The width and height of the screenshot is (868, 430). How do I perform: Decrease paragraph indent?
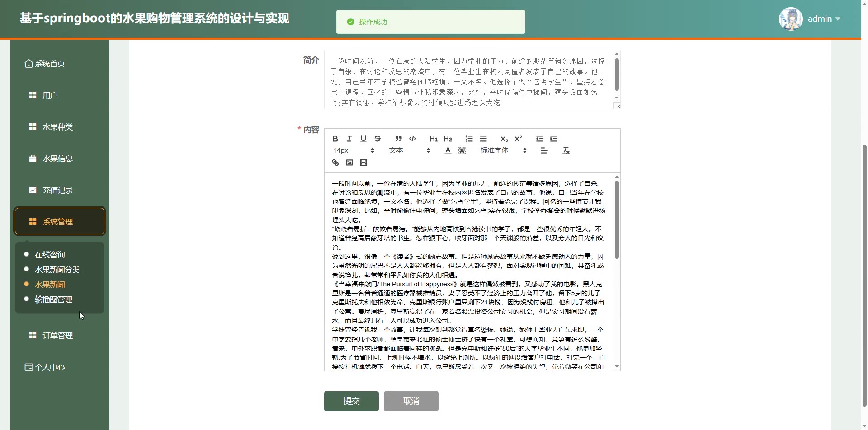pos(539,139)
